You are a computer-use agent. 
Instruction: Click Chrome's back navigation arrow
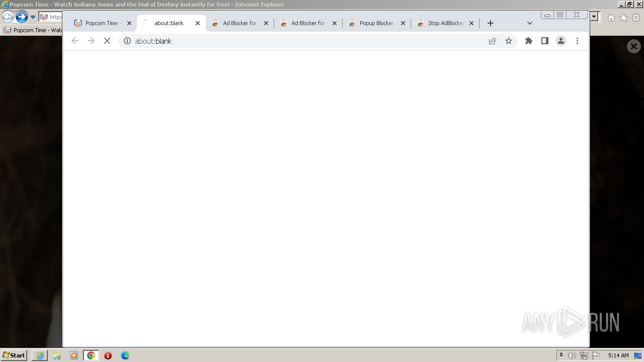[x=75, y=41]
